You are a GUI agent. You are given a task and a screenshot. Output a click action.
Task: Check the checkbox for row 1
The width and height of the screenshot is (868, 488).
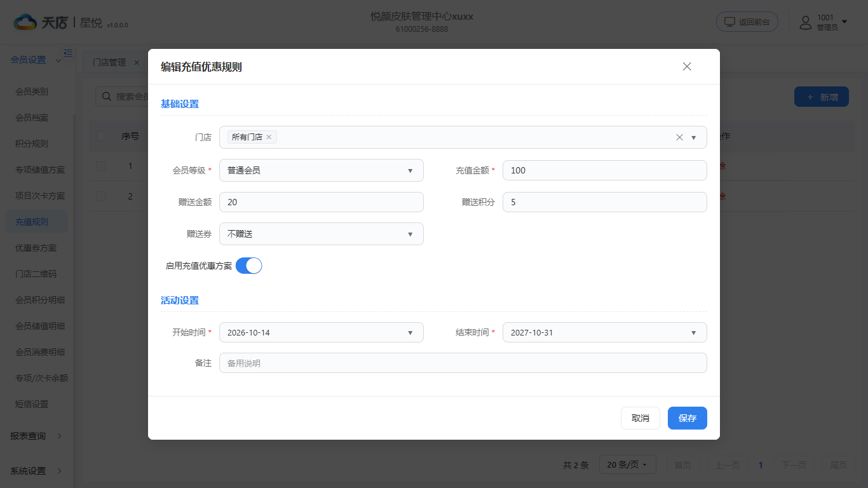pos(101,166)
